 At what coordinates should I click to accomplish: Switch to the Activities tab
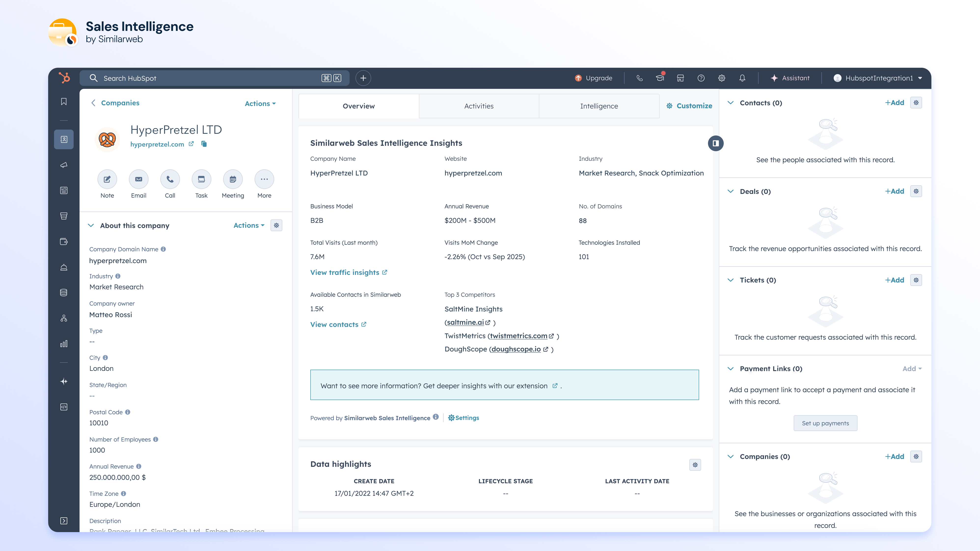click(479, 106)
